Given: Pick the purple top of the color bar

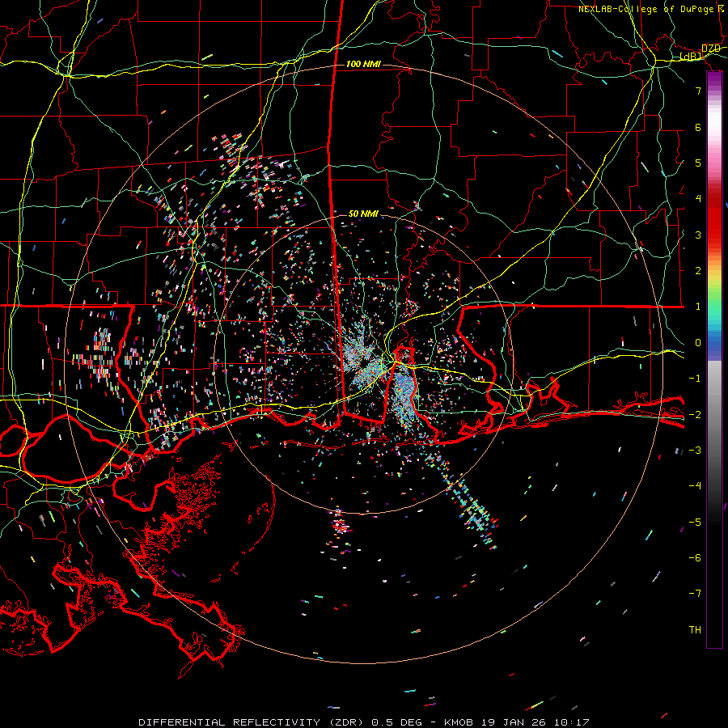Looking at the screenshot, I should click(714, 79).
